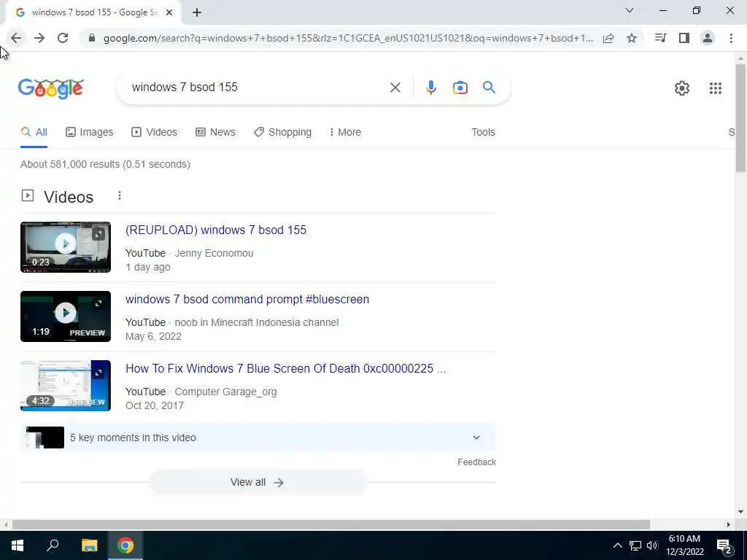Image resolution: width=747 pixels, height=560 pixels.
Task: Open "windows 7 bsod command prompt" link
Action: [x=247, y=299]
